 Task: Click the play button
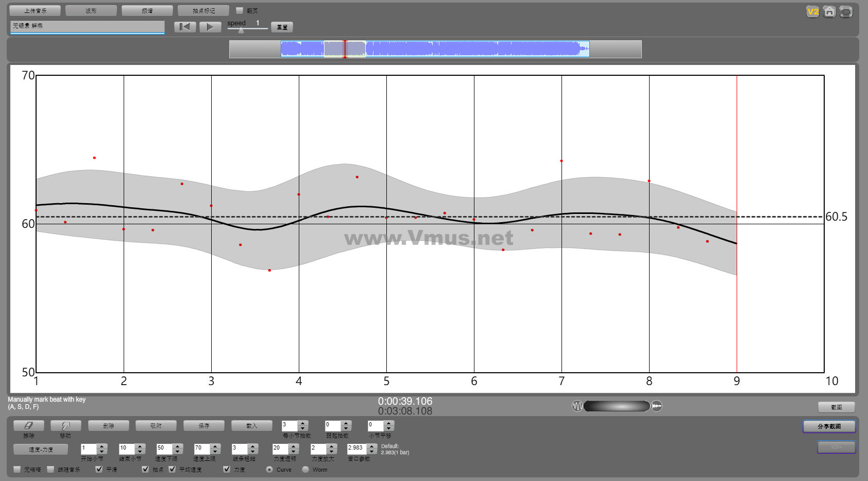210,27
